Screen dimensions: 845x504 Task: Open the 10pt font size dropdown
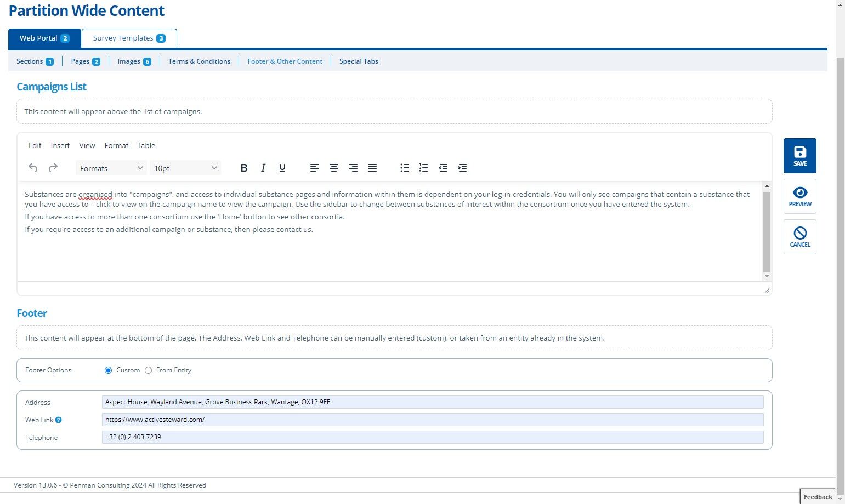[185, 168]
